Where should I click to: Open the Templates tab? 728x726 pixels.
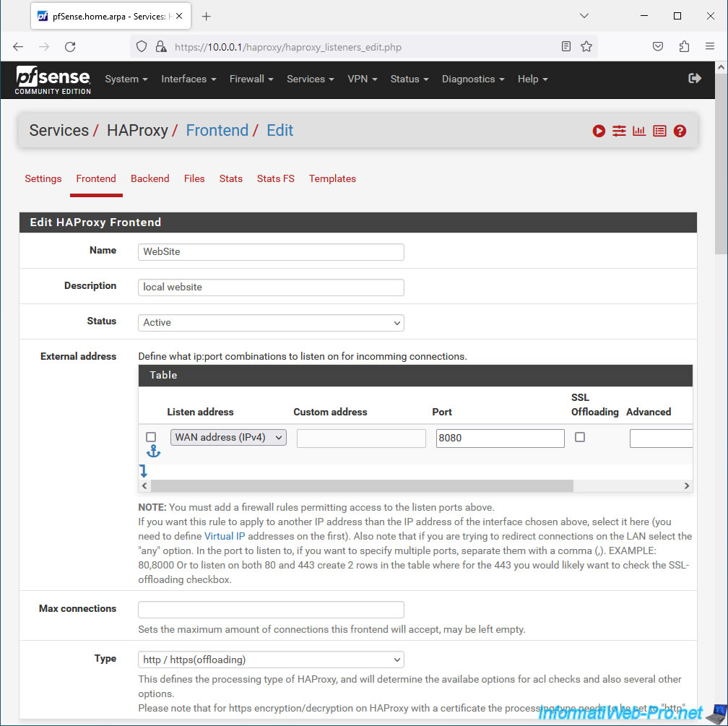pyautogui.click(x=332, y=179)
